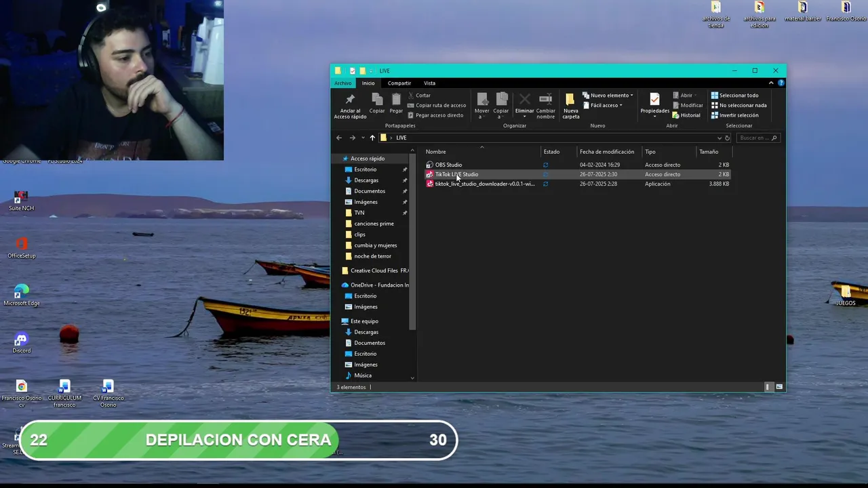The image size is (868, 488).
Task: Click Seleccionar todo
Action: click(734, 96)
